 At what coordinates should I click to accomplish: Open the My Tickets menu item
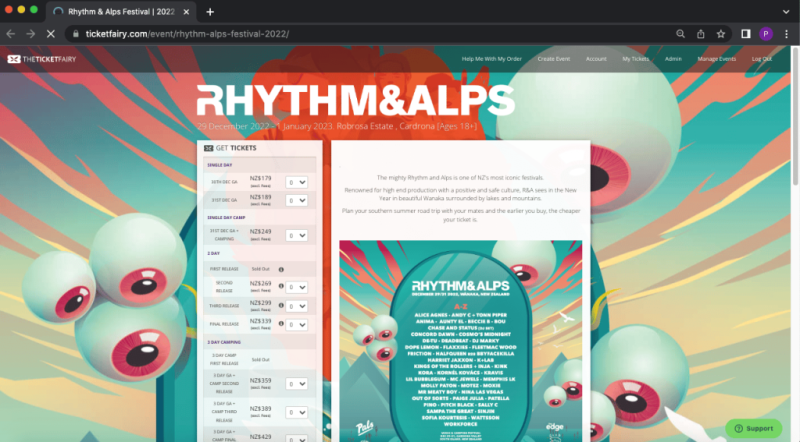point(635,59)
